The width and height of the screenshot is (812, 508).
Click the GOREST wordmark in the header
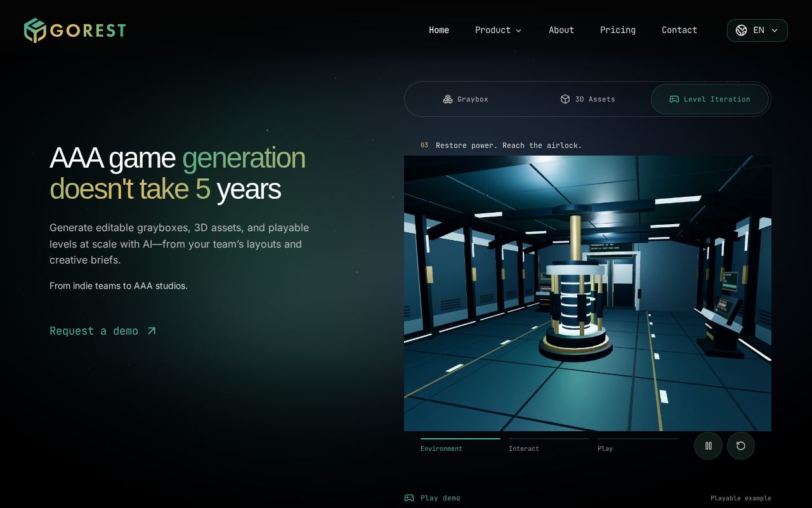[x=88, y=30]
